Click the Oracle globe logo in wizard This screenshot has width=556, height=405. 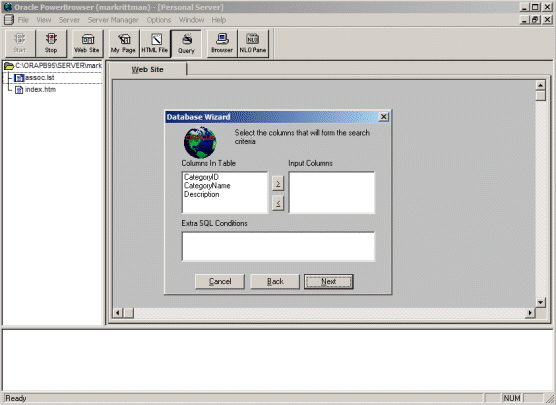[x=200, y=142]
